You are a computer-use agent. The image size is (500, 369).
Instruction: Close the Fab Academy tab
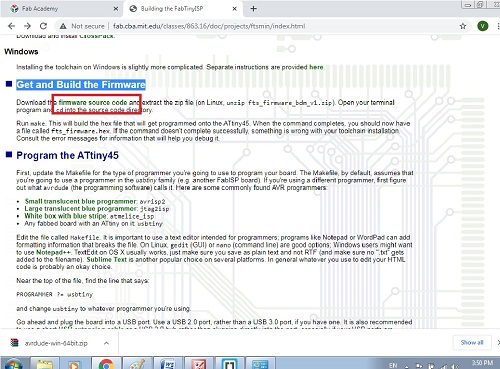116,9
